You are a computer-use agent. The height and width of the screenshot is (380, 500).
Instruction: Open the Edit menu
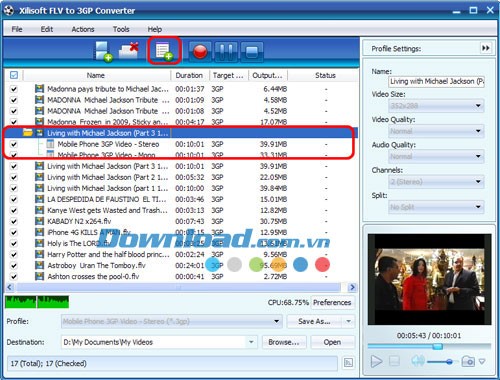(x=47, y=29)
